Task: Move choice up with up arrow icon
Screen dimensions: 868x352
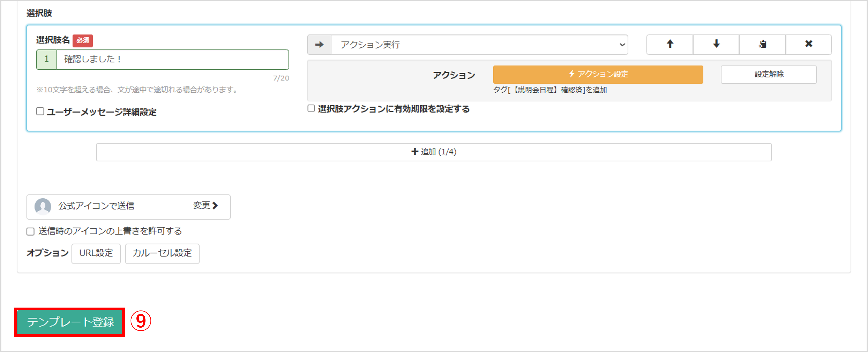Action: tap(670, 44)
